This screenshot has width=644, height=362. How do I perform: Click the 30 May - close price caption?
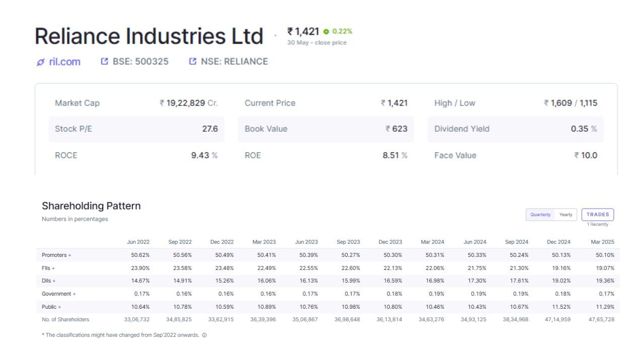point(316,42)
